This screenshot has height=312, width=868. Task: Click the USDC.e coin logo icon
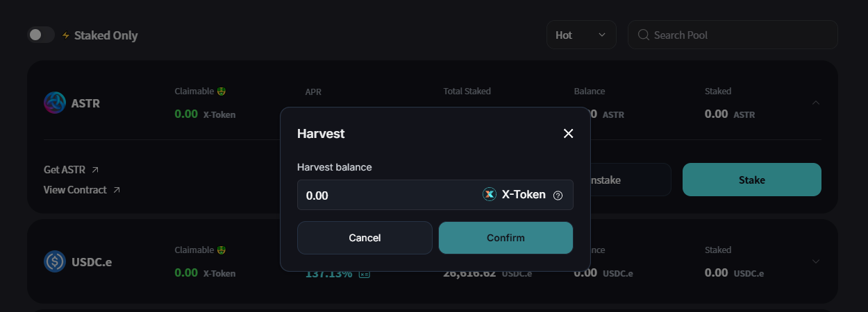(x=55, y=261)
